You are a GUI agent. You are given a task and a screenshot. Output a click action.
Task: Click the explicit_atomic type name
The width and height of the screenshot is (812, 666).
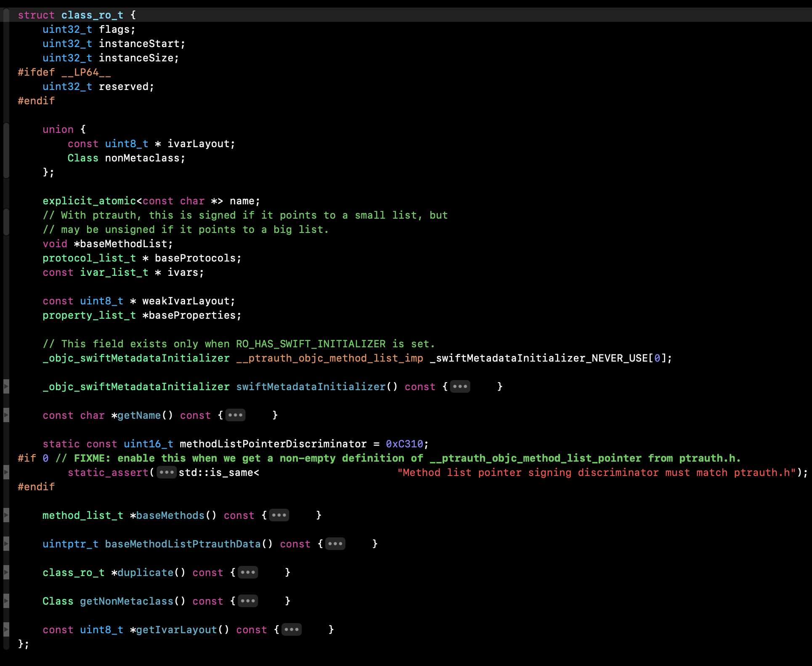click(89, 201)
